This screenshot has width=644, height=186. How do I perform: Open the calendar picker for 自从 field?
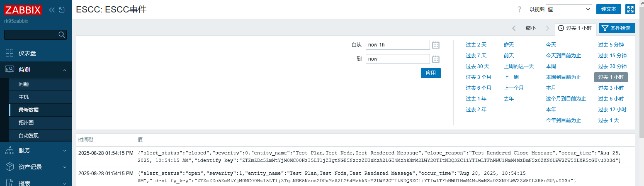click(x=435, y=45)
